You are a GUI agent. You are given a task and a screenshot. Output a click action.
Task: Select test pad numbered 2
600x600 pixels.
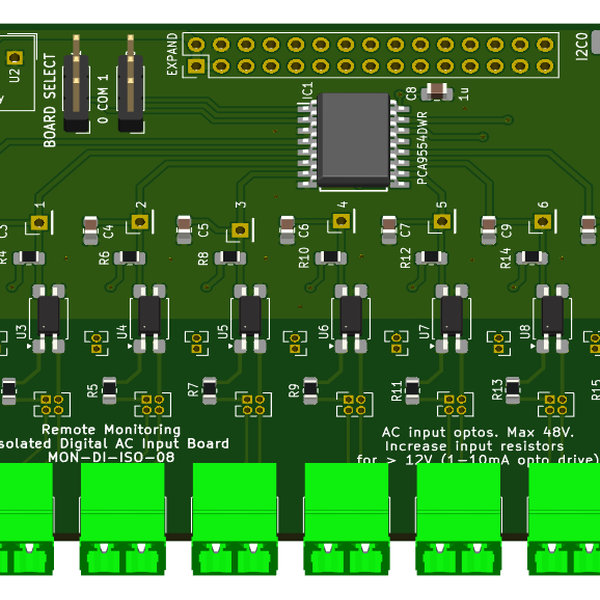pyautogui.click(x=140, y=222)
